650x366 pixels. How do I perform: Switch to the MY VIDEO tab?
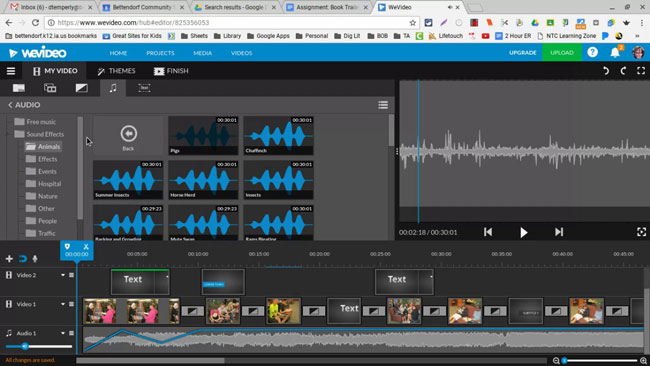pos(55,71)
